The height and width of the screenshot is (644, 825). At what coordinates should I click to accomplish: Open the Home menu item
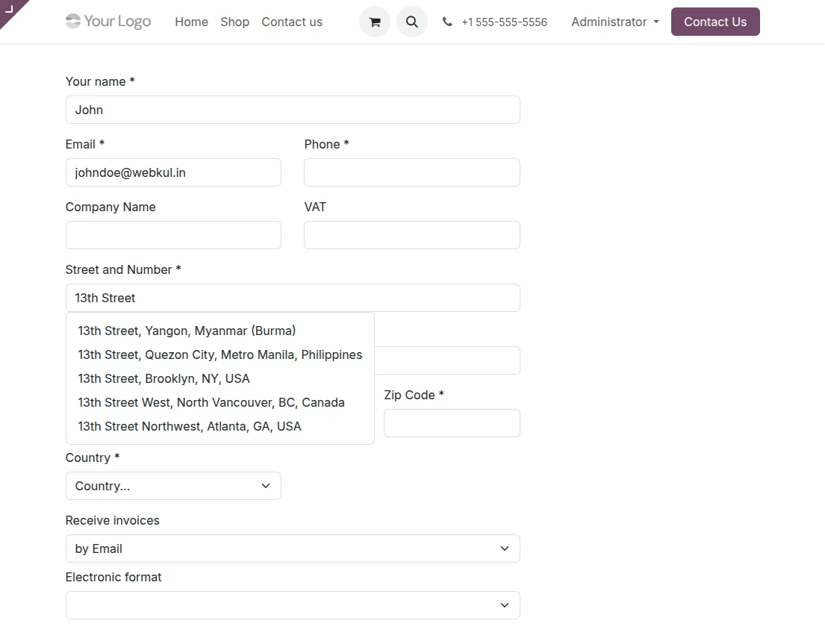(191, 22)
